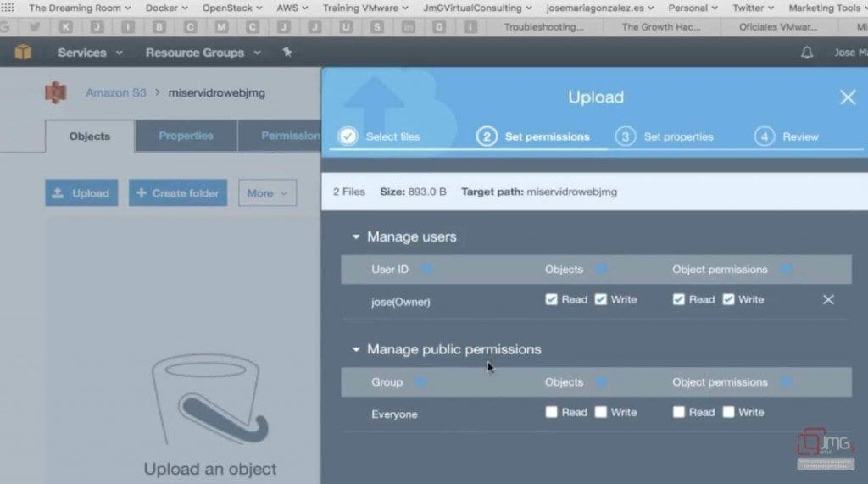The image size is (868, 484).
Task: Open the Docker bookmarks folder
Action: click(167, 8)
